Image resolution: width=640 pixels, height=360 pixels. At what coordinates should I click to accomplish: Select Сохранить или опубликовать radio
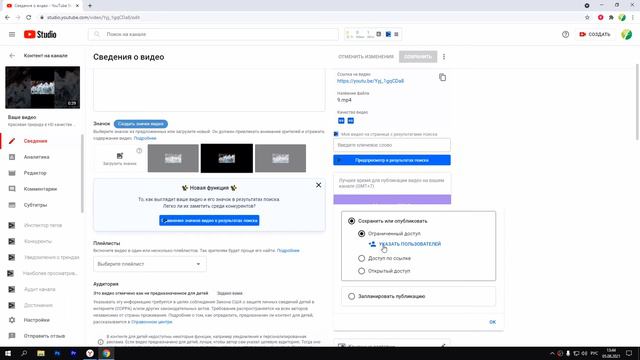pyautogui.click(x=351, y=221)
